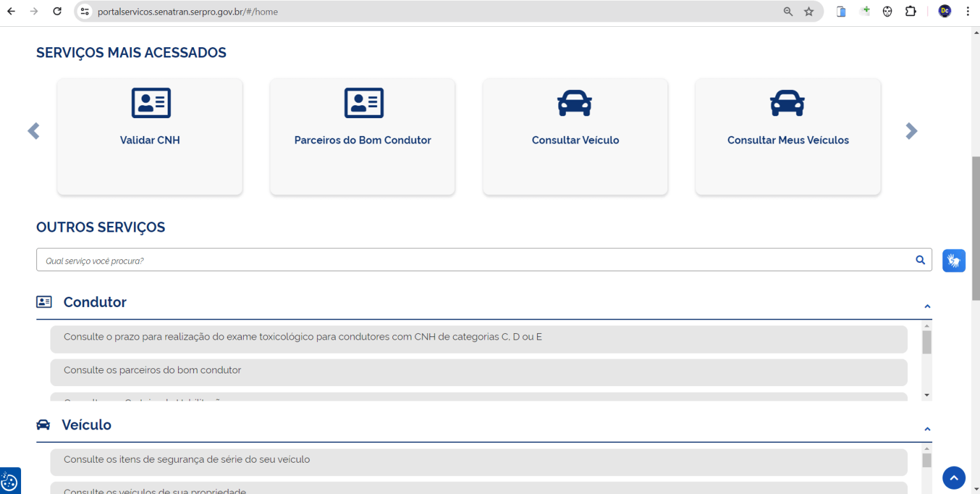Image resolution: width=980 pixels, height=494 pixels.
Task: Click the bookmark star in the address bar
Action: point(810,11)
